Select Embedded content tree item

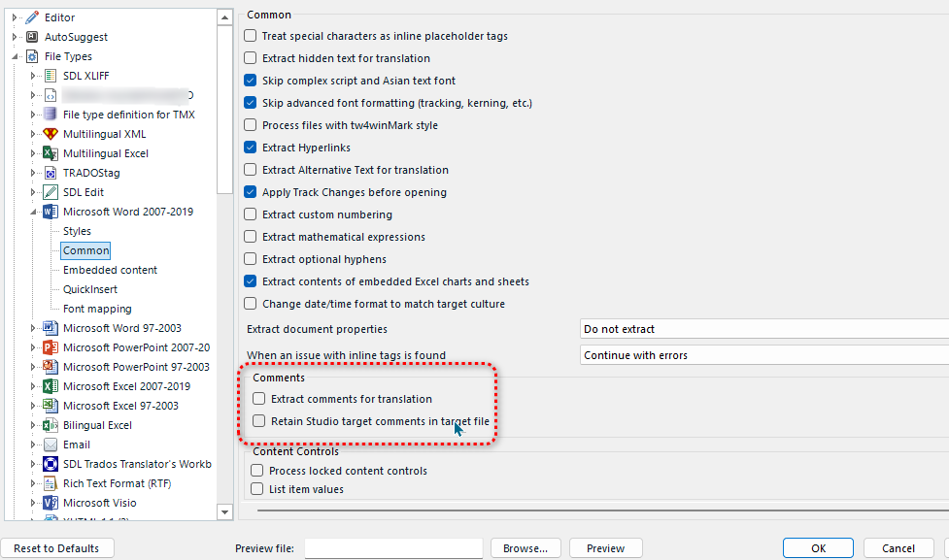(x=110, y=270)
